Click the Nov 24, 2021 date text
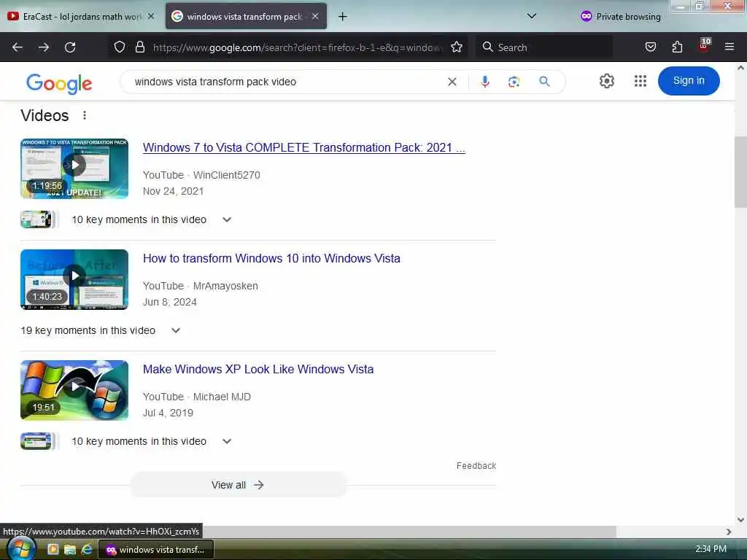747x560 pixels. (174, 192)
